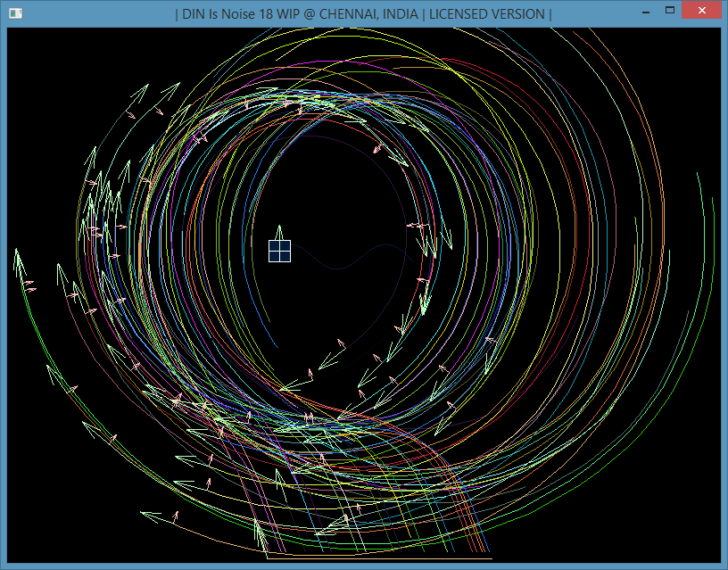Close the DIN Is Noise window
This screenshot has width=728, height=570.
pos(701,10)
